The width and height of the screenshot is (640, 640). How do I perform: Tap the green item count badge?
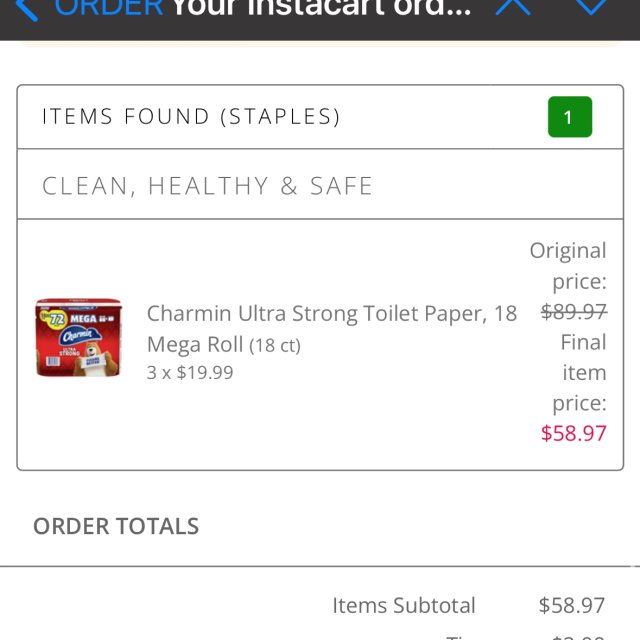(569, 117)
